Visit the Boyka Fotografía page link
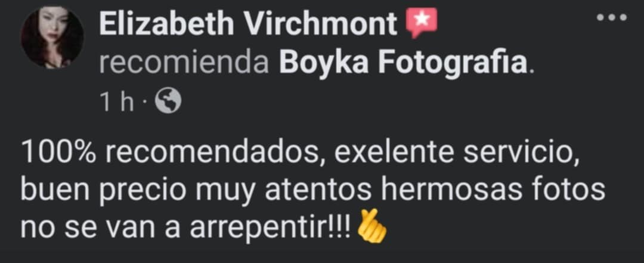The image size is (644, 263). click(403, 63)
